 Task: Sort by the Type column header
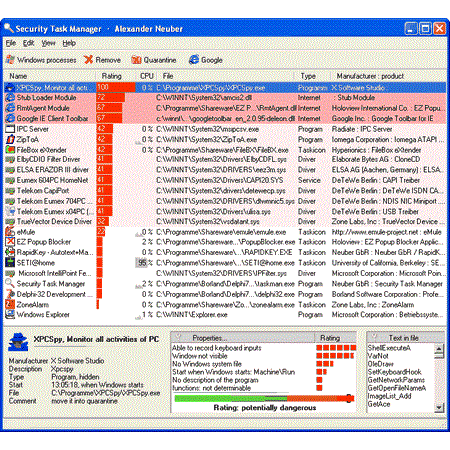coord(313,76)
